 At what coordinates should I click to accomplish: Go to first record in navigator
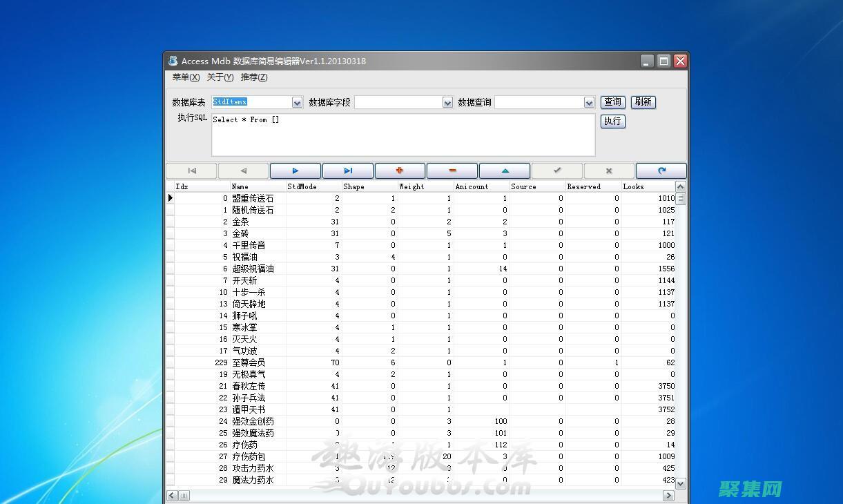pos(191,171)
